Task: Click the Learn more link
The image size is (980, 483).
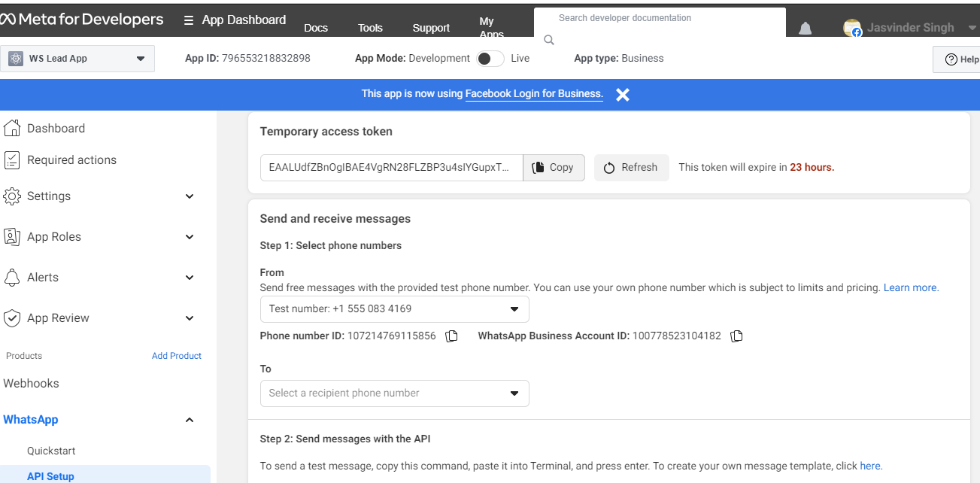Action: [x=911, y=287]
